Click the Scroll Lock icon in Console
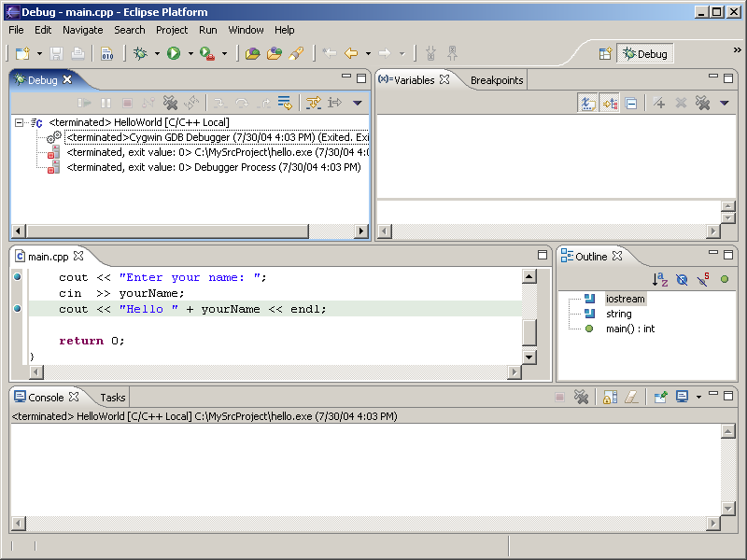 point(609,398)
